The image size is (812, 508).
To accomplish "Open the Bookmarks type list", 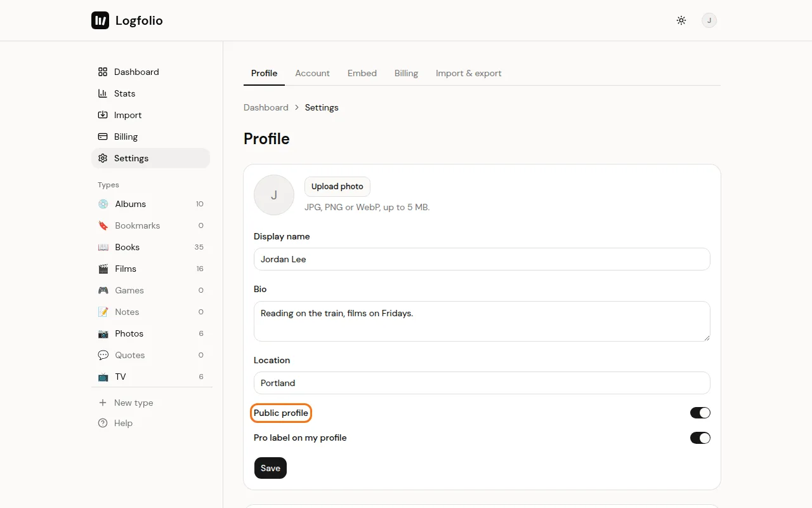I will tap(150, 225).
